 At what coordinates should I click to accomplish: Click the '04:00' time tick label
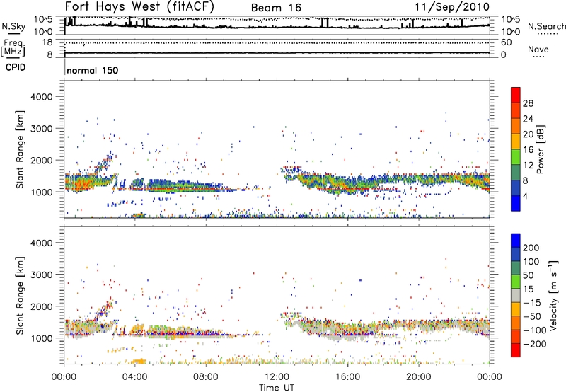(135, 377)
